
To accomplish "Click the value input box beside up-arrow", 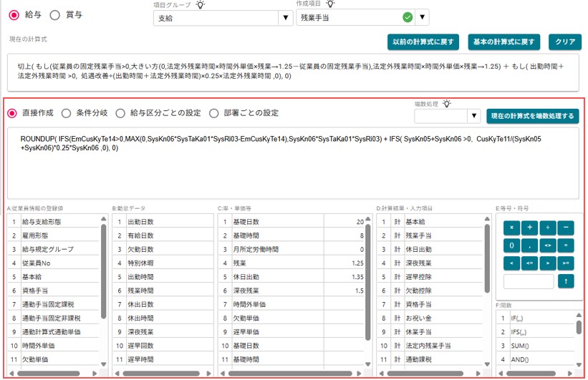I will [529, 281].
